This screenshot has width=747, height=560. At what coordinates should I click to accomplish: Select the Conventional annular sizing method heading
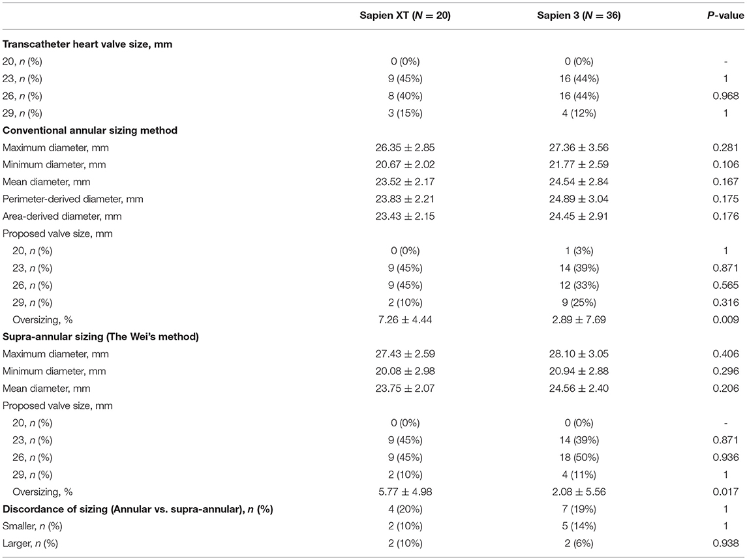coord(90,130)
